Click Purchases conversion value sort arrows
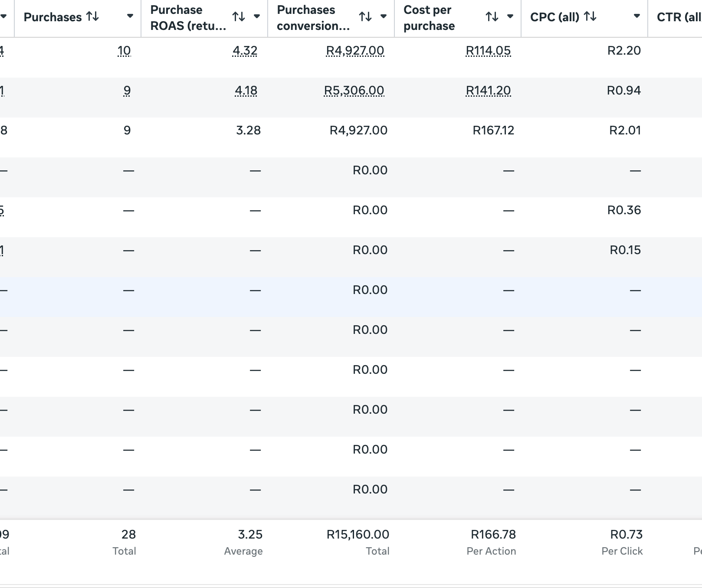 (x=365, y=17)
